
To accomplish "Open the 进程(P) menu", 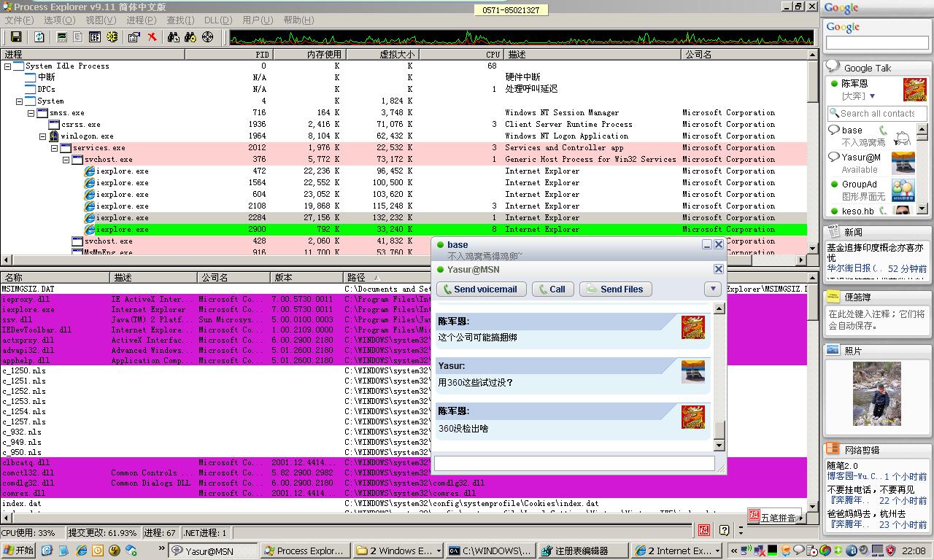I will click(141, 20).
